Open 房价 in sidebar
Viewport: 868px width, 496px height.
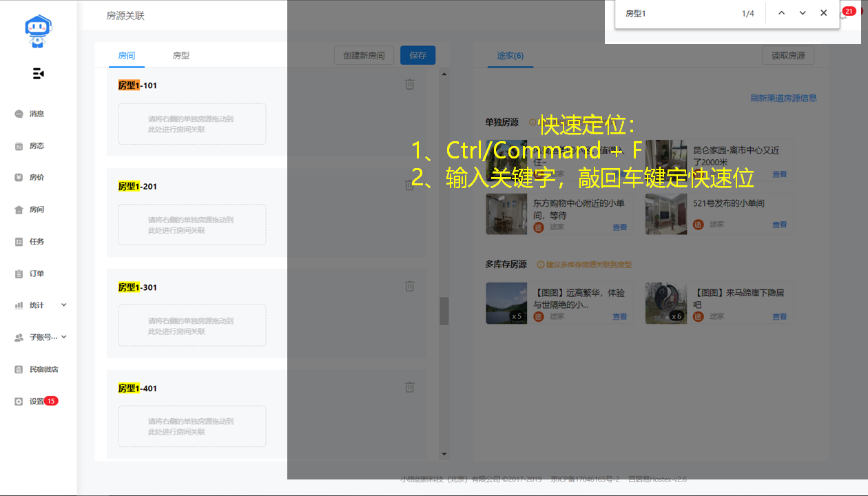click(x=37, y=178)
